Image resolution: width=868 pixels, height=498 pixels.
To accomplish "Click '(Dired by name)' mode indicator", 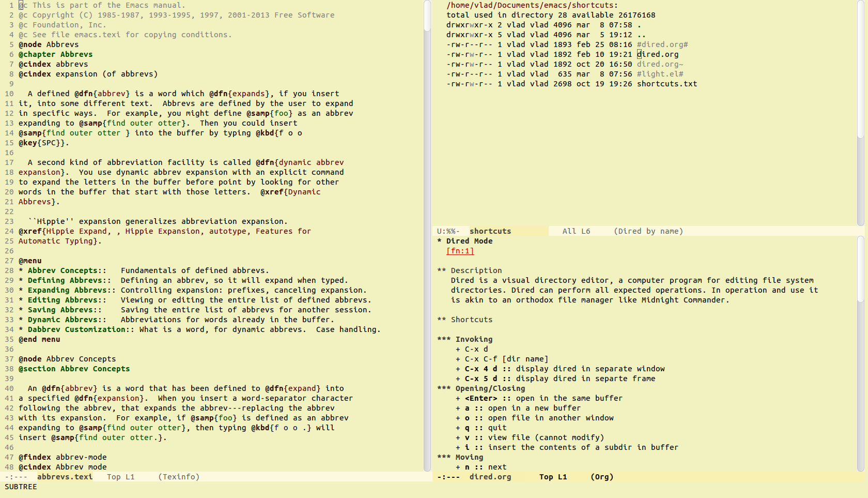I will (648, 231).
